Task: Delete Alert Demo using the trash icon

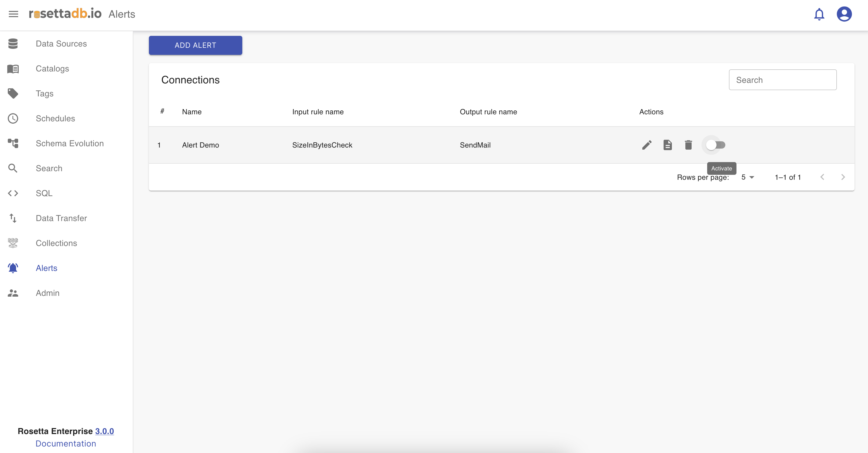Action: [688, 145]
